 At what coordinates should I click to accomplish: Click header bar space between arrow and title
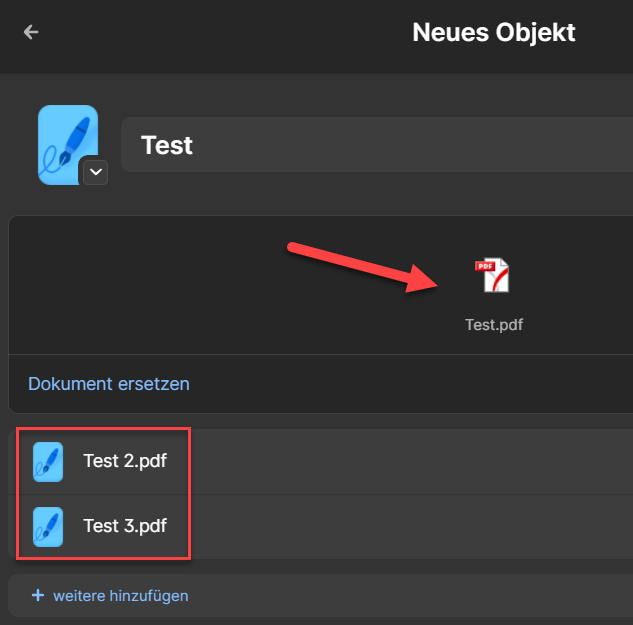pyautogui.click(x=220, y=32)
